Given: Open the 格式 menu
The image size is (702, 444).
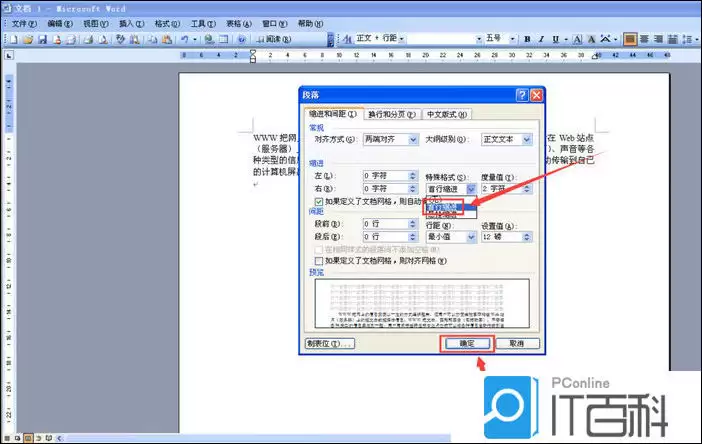Looking at the screenshot, I should click(163, 22).
